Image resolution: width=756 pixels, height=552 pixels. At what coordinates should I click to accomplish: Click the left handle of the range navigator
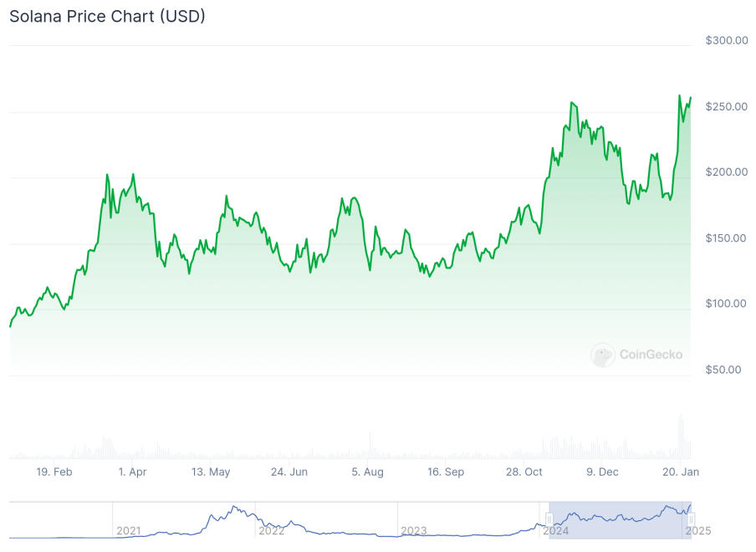tap(549, 519)
